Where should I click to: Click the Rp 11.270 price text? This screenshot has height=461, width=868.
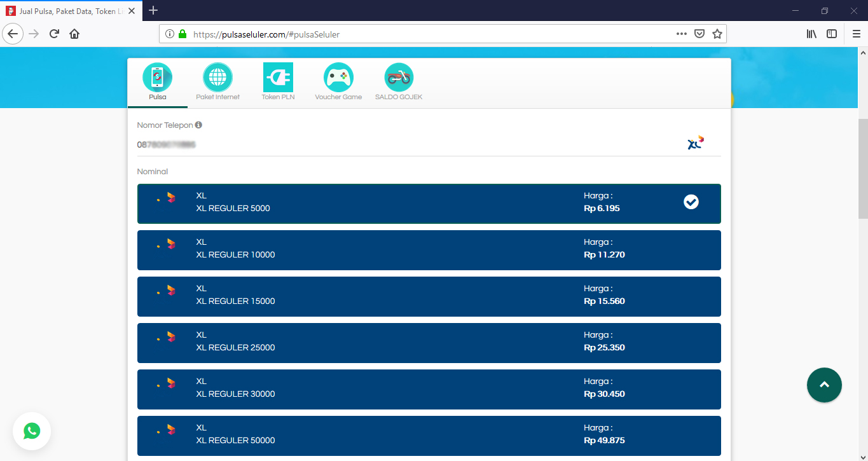[x=604, y=255]
